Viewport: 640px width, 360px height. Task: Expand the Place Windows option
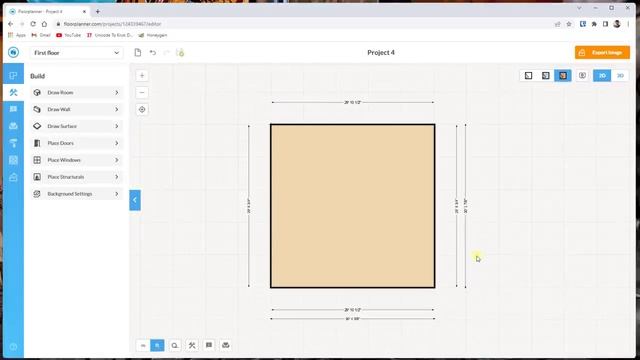(76, 160)
